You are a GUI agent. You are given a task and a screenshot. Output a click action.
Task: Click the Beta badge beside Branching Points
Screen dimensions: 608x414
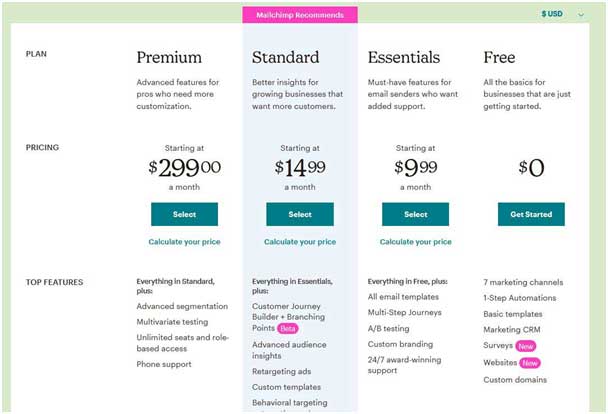[x=288, y=329]
